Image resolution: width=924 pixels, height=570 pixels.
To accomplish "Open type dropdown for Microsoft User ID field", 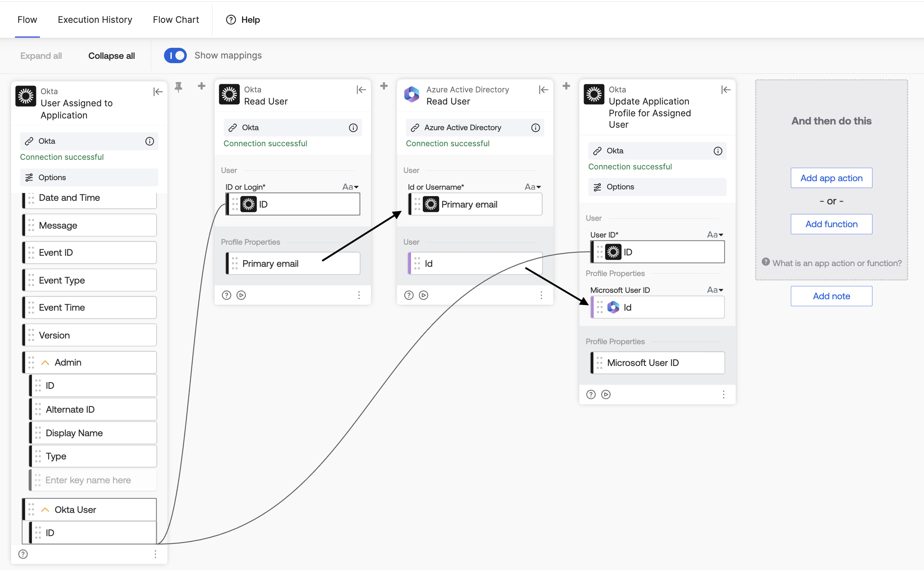I will coord(715,290).
